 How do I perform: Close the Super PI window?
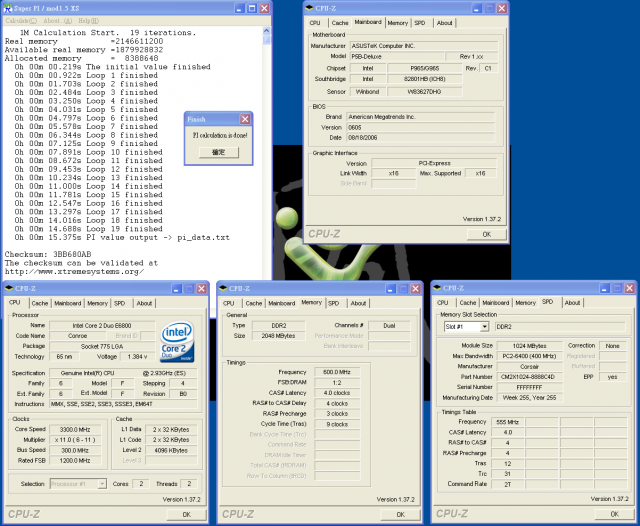point(264,8)
